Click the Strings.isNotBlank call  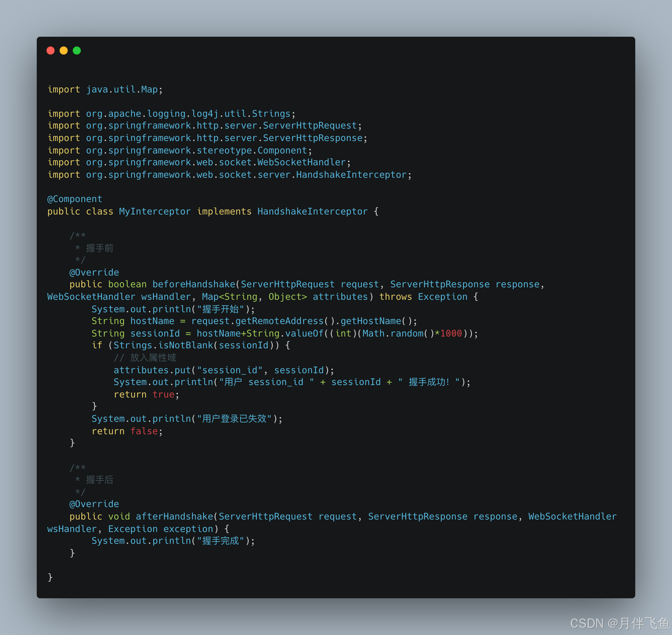[163, 346]
